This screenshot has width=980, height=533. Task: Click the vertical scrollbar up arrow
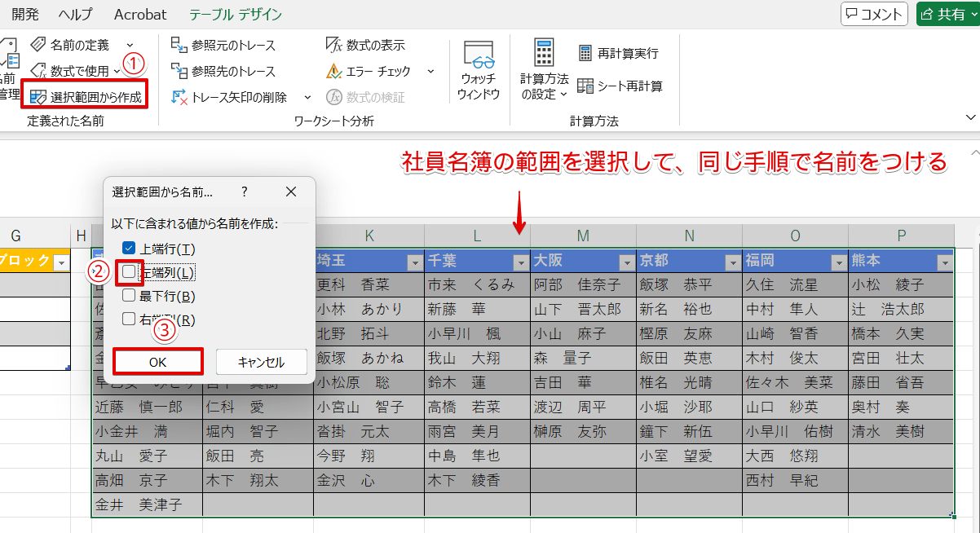coord(974,152)
